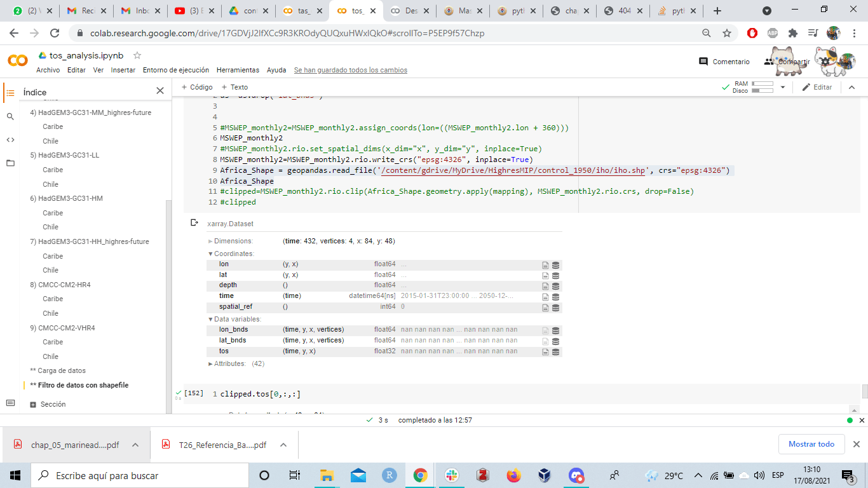Screen dimensions: 868x488
Task: Open Colab home via the CO logo
Action: pyautogui.click(x=17, y=61)
